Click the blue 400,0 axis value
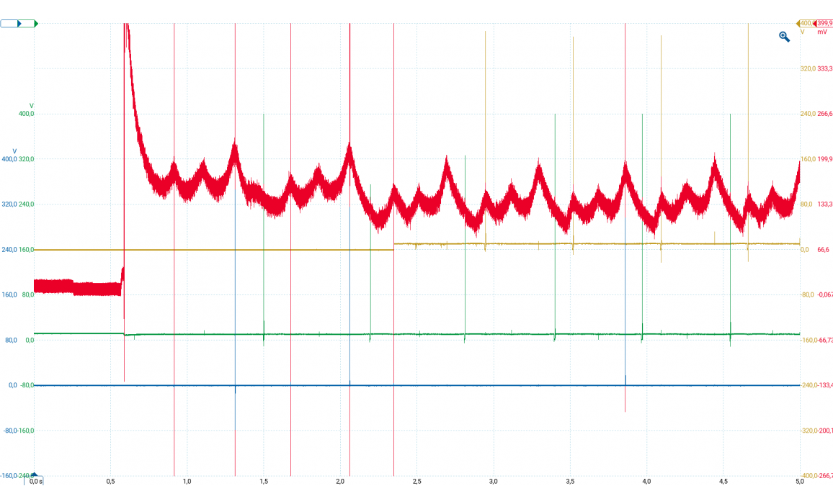 (x=9, y=159)
